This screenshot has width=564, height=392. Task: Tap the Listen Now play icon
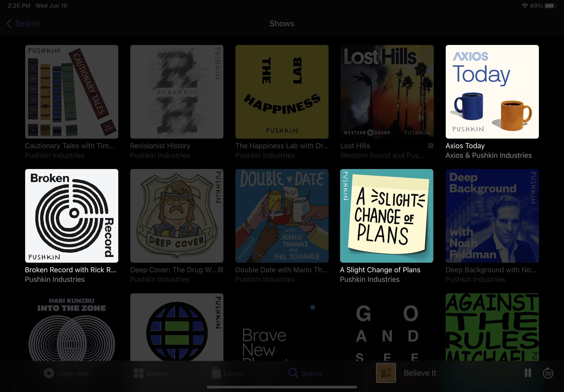click(x=49, y=373)
